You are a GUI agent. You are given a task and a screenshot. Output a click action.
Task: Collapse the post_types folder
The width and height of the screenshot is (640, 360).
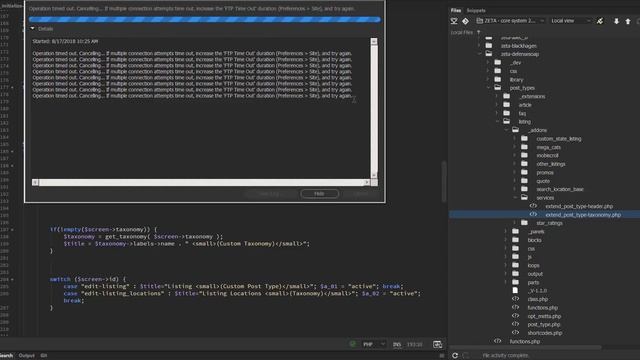tap(489, 88)
